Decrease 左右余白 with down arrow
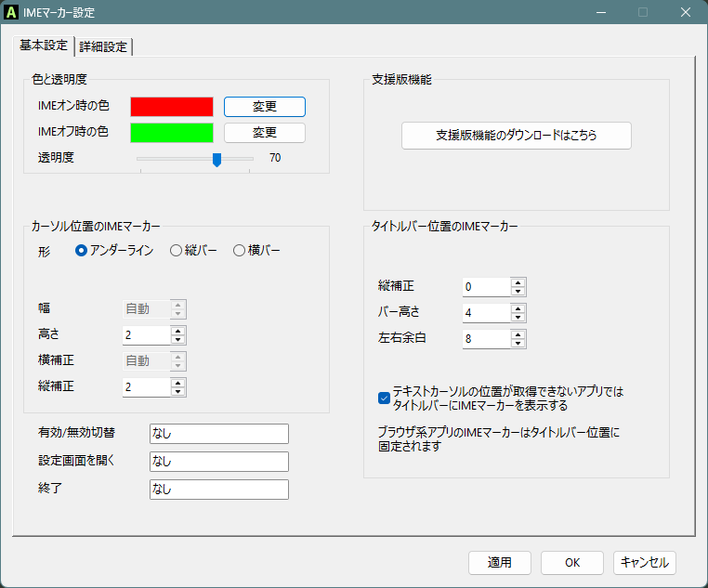The image size is (708, 588). pos(518,344)
